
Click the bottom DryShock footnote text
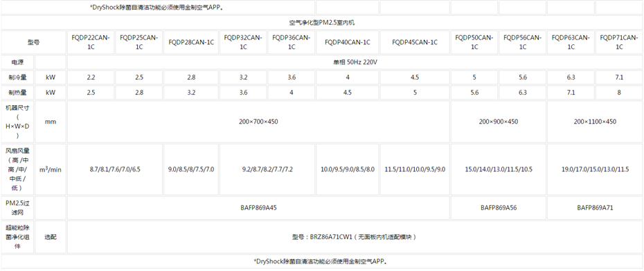pos(321,261)
